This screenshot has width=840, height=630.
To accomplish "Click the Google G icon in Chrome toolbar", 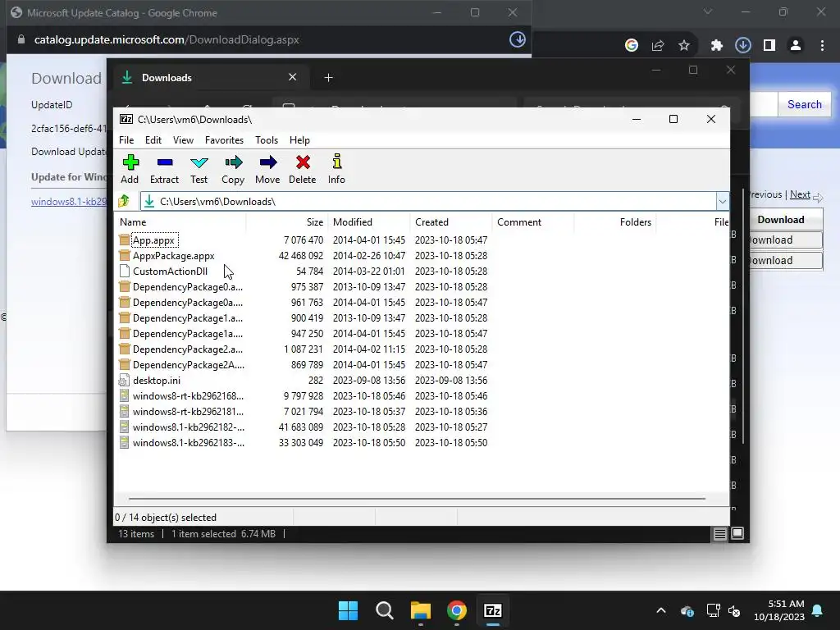I will 631,46.
